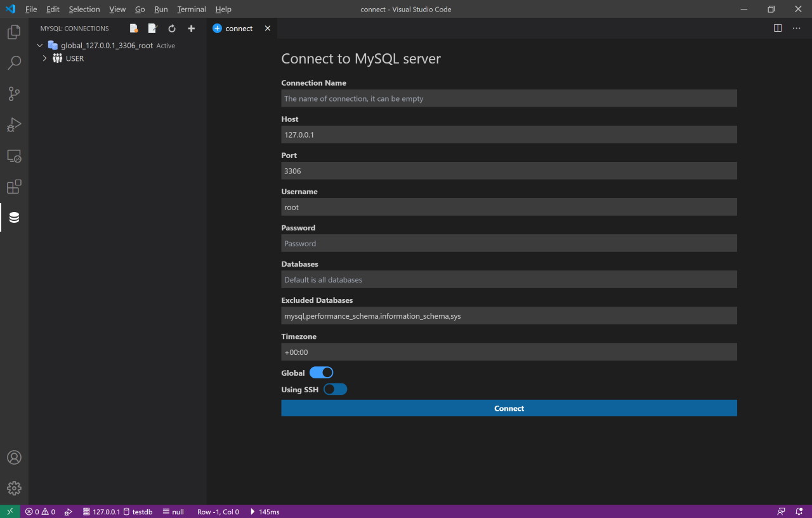Open notifications bell in status bar
Image resolution: width=812 pixels, height=518 pixels.
(x=799, y=512)
